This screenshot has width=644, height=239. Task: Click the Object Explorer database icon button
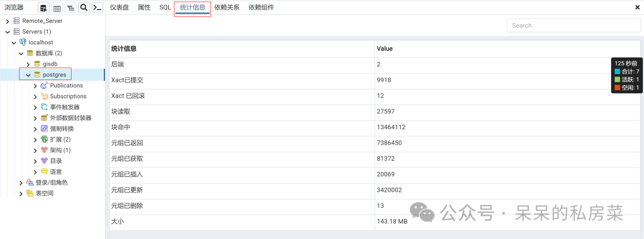pyautogui.click(x=44, y=7)
